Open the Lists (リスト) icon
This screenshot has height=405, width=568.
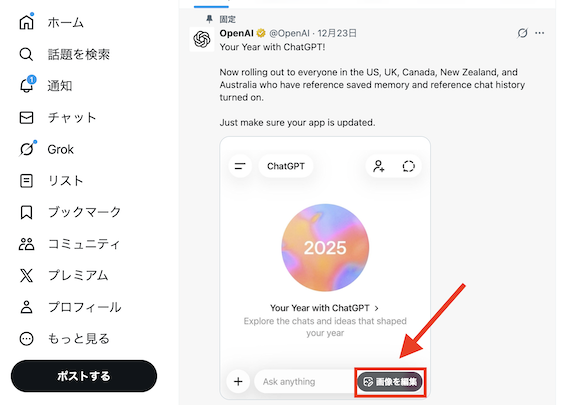tap(26, 181)
